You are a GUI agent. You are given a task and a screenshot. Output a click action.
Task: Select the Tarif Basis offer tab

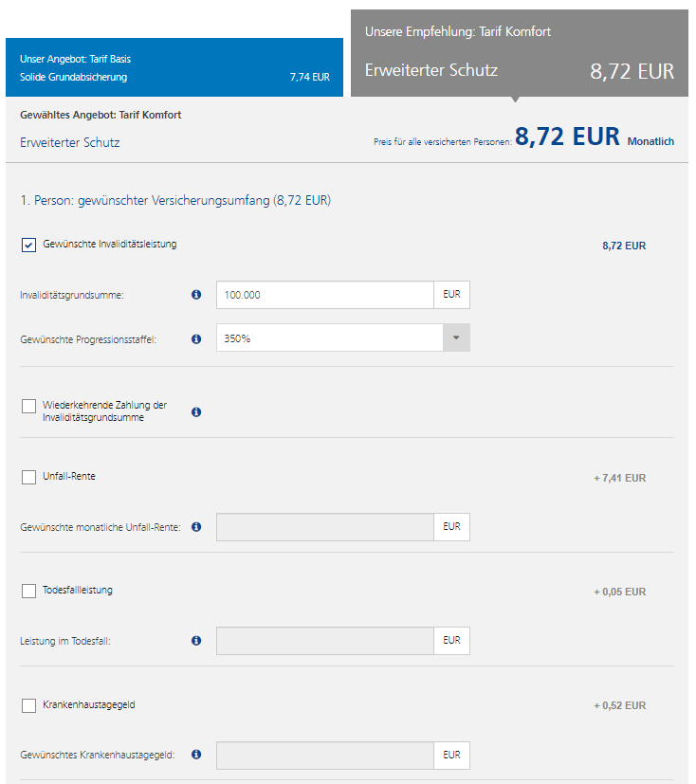(174, 67)
